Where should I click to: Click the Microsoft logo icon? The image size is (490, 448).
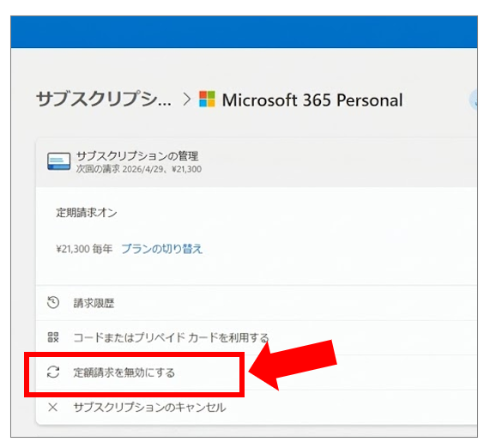point(207,99)
